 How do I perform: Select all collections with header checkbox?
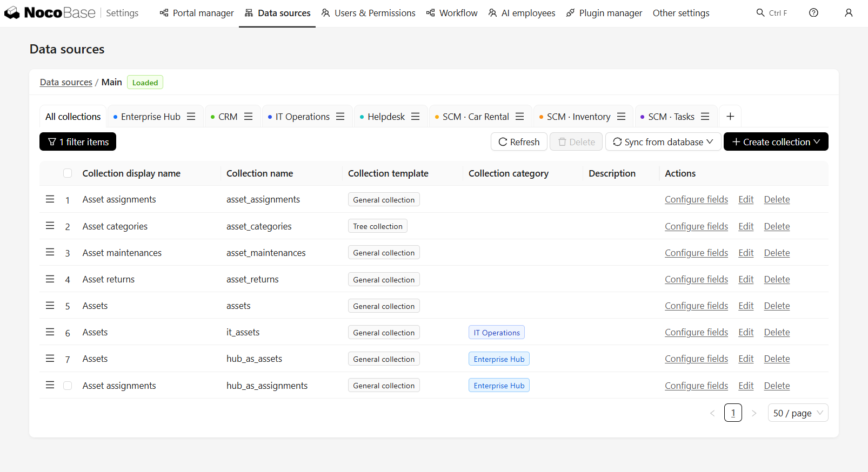[68, 173]
